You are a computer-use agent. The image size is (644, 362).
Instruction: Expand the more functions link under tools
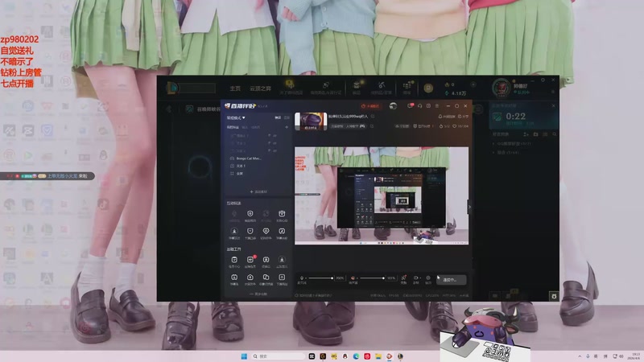point(258,294)
